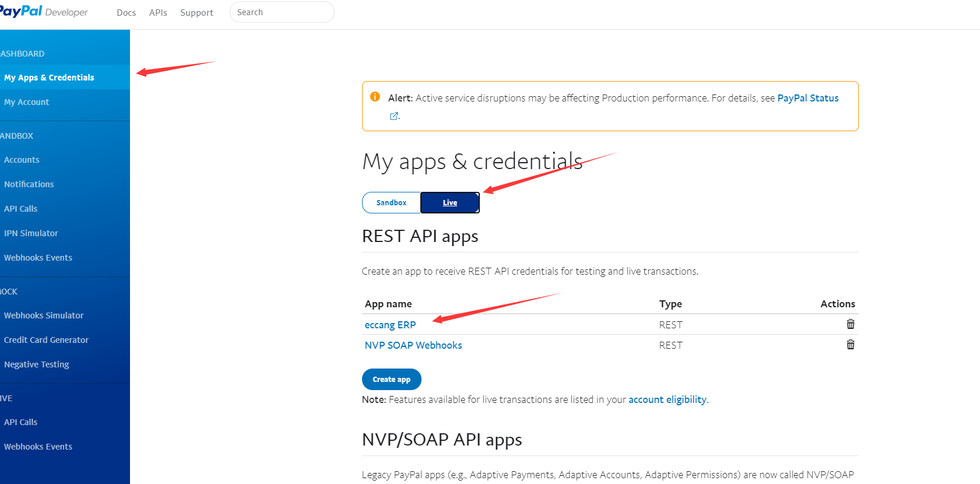Viewport: 980px width, 484px height.
Task: Open the NVP SOAP Webhooks app
Action: (413, 345)
